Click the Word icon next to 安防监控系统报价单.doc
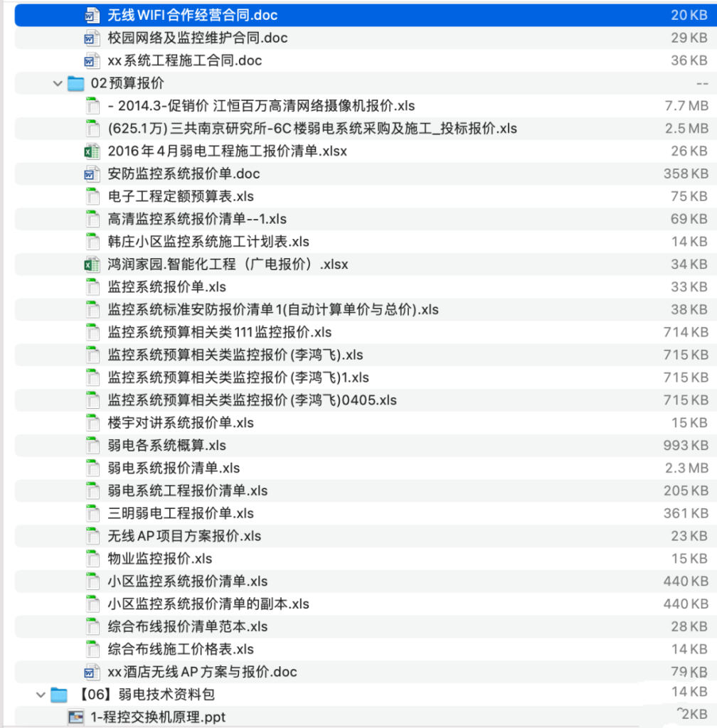 [x=92, y=173]
